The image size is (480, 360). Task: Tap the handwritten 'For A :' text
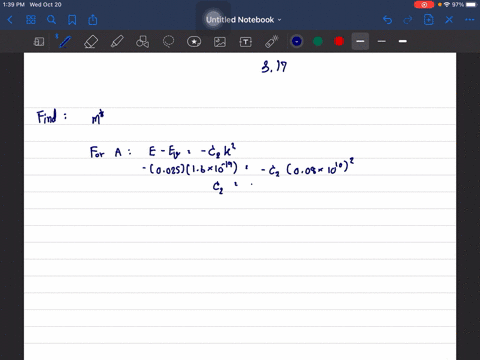[111, 152]
